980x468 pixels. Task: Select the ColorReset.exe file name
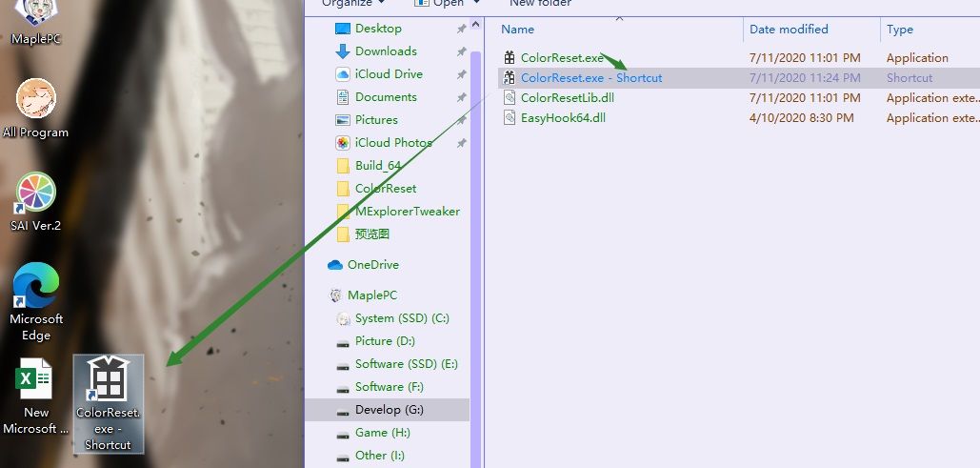[x=562, y=57]
